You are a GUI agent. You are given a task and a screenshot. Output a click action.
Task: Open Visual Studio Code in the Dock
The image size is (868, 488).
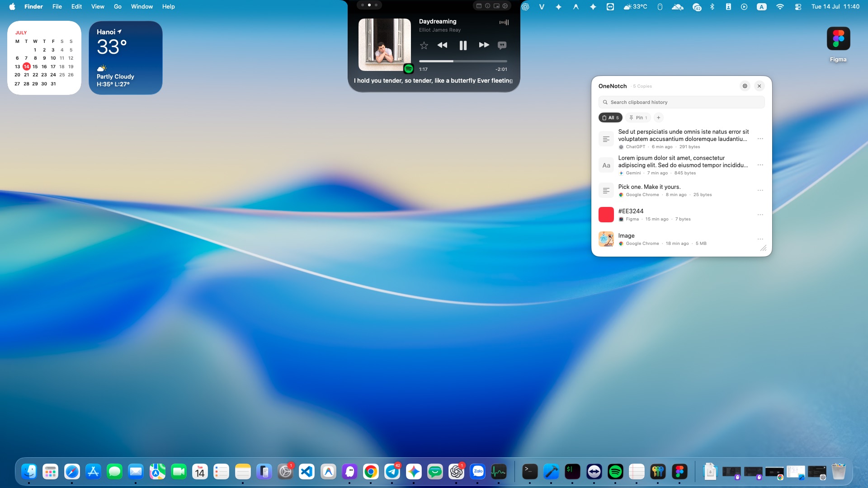[x=307, y=472]
